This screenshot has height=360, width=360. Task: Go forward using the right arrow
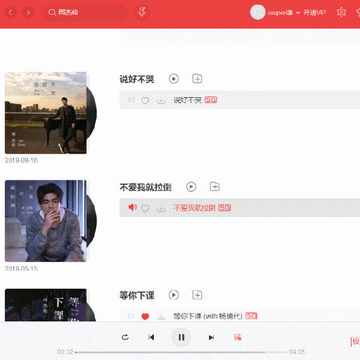point(28,13)
